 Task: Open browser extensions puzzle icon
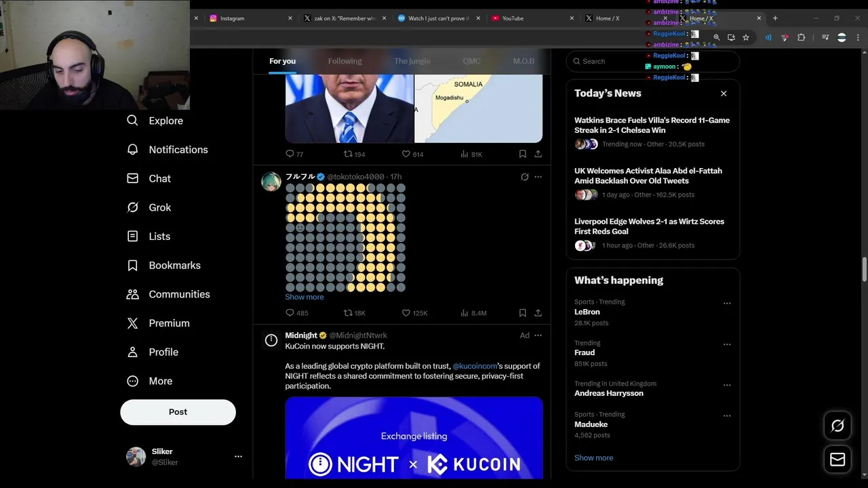[801, 37]
